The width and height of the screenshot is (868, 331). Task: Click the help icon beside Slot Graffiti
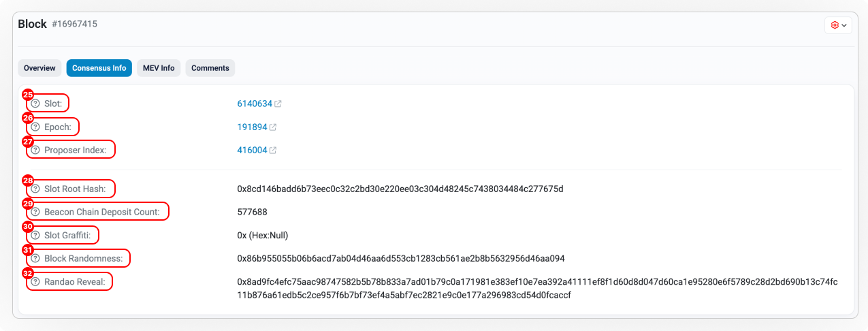click(x=35, y=235)
